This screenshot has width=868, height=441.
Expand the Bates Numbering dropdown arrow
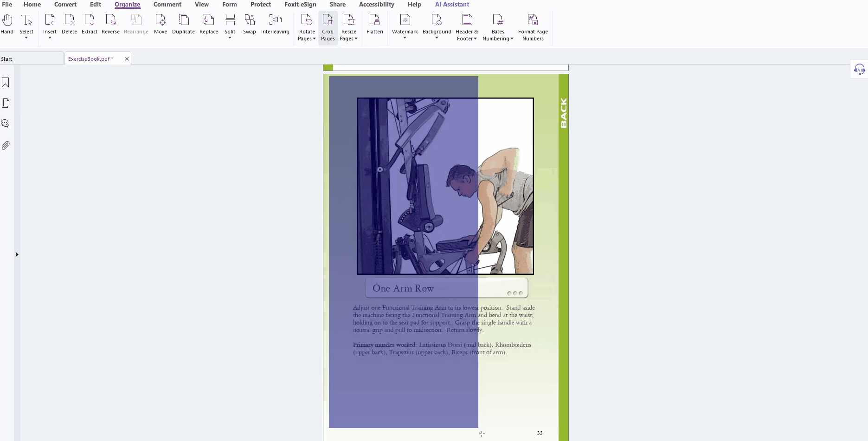[512, 39]
